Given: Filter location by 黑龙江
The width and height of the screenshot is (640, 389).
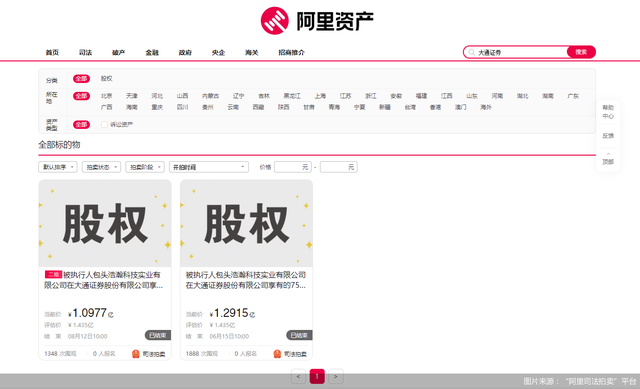Looking at the screenshot, I should [x=292, y=96].
